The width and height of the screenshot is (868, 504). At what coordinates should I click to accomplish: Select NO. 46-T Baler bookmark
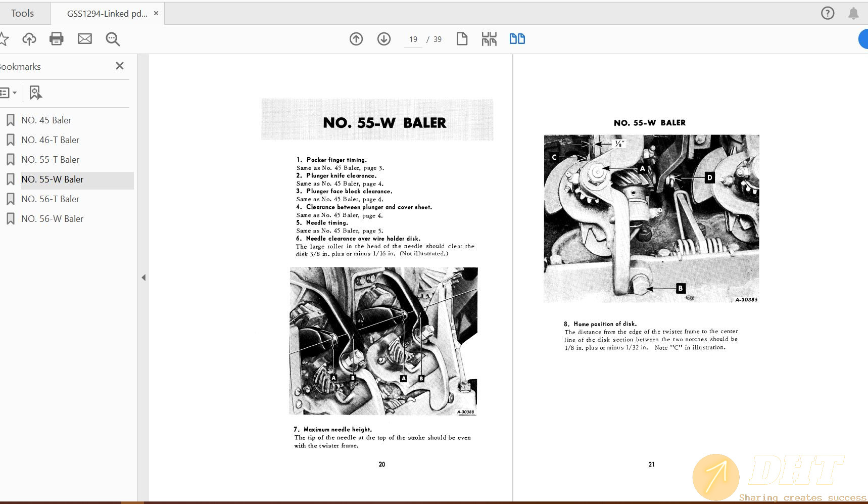(x=50, y=140)
